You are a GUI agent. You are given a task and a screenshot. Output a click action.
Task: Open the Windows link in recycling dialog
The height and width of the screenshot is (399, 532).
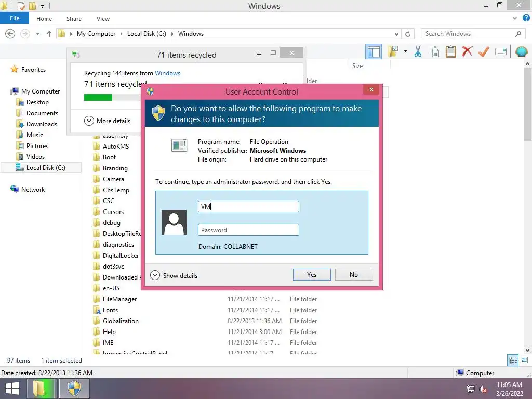coord(168,73)
